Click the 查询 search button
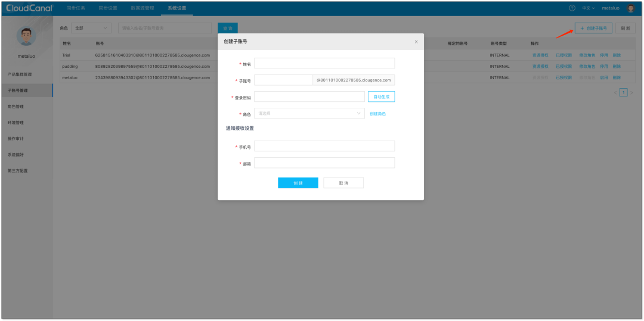 click(x=228, y=28)
